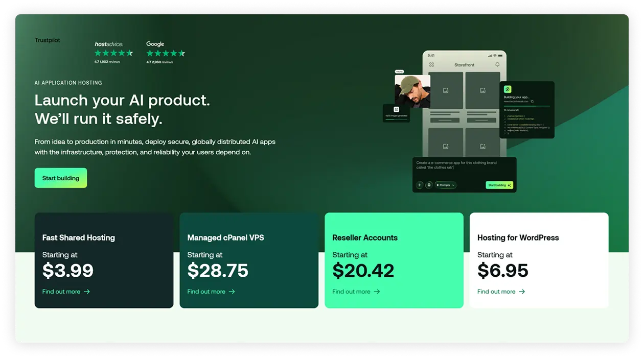Click the progress bar on the Building your app card
Viewport: 644px width, 359px height.
[x=526, y=106]
